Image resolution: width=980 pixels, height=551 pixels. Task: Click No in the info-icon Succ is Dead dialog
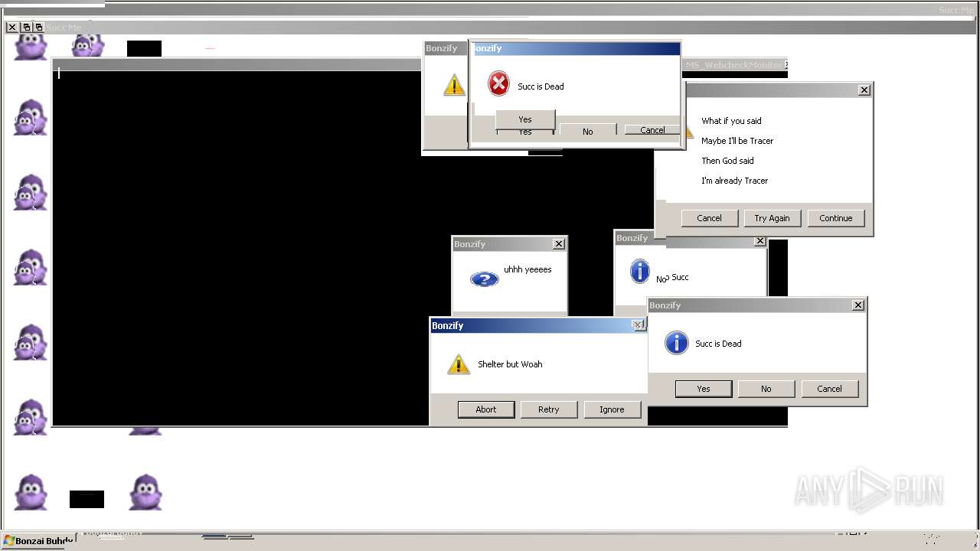(x=766, y=389)
